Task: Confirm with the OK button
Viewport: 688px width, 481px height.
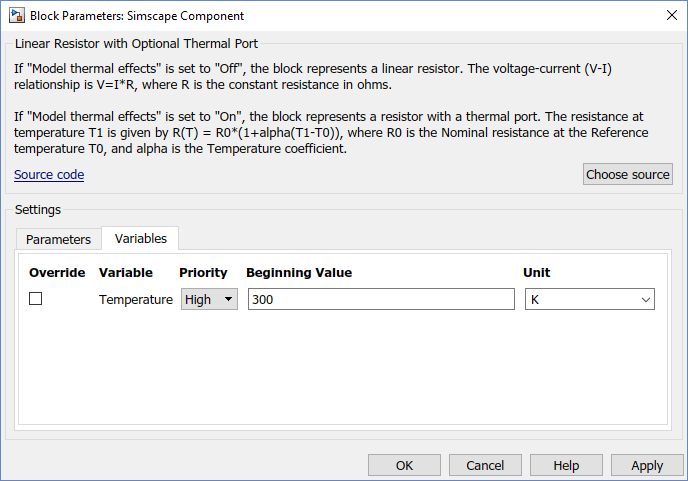Action: (x=404, y=465)
